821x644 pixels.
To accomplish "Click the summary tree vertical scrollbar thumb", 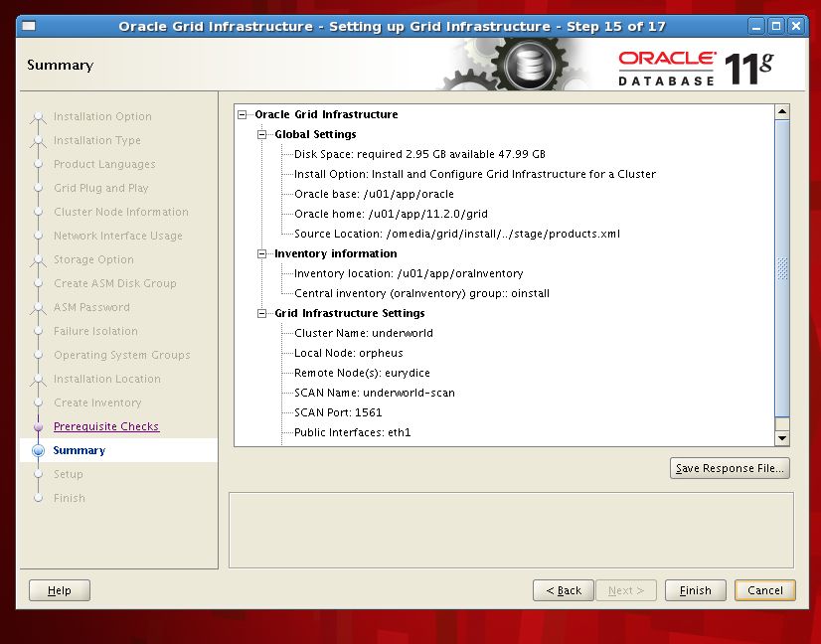I will pyautogui.click(x=782, y=268).
